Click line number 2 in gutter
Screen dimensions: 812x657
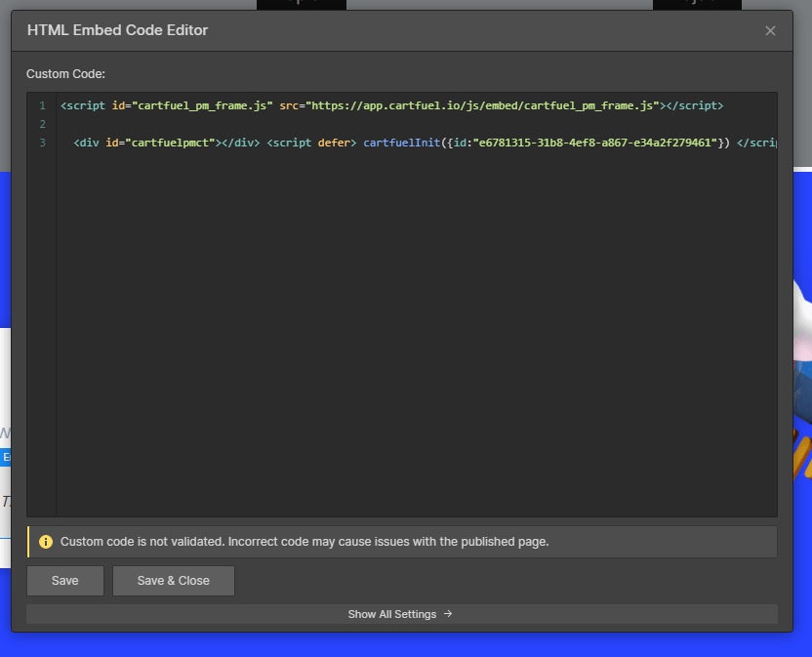pos(43,124)
